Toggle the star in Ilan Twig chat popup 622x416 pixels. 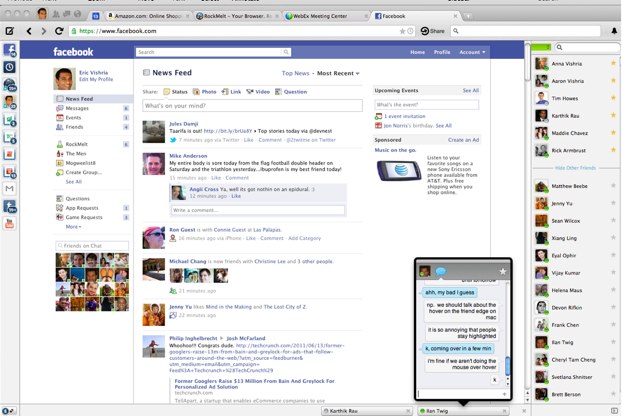502,271
